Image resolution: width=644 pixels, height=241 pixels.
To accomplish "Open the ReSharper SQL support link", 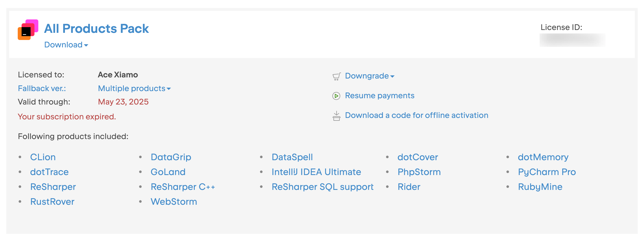I will pos(323,187).
